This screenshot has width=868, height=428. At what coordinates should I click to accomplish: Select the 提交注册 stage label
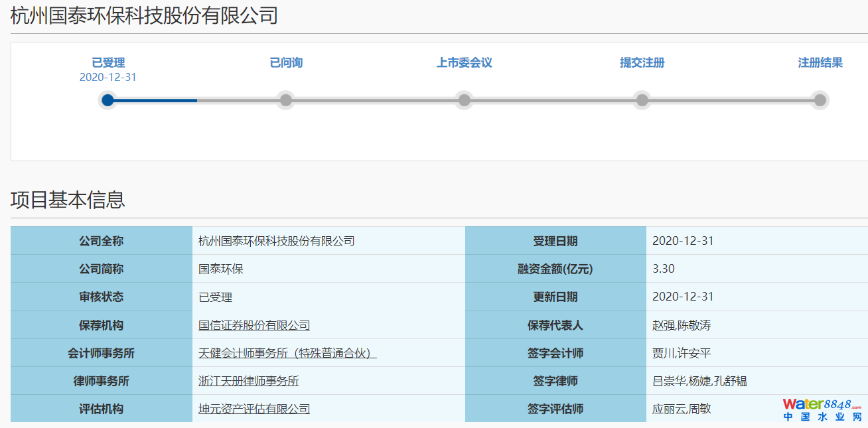point(642,63)
